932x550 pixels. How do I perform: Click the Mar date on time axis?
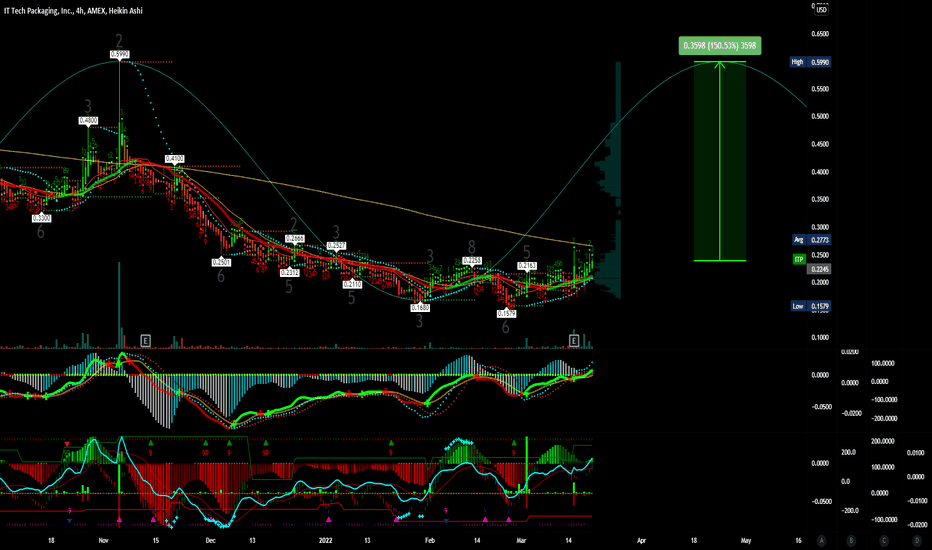(521, 540)
